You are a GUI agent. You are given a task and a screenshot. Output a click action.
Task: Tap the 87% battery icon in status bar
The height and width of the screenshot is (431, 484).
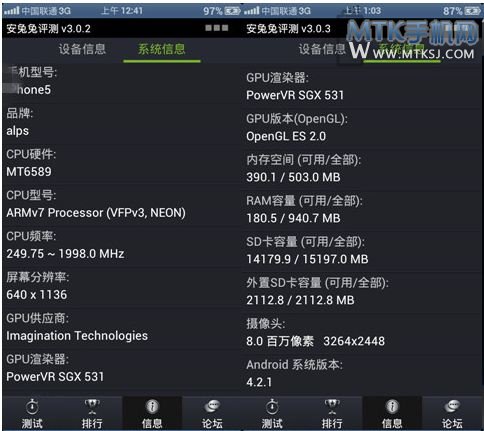[473, 11]
